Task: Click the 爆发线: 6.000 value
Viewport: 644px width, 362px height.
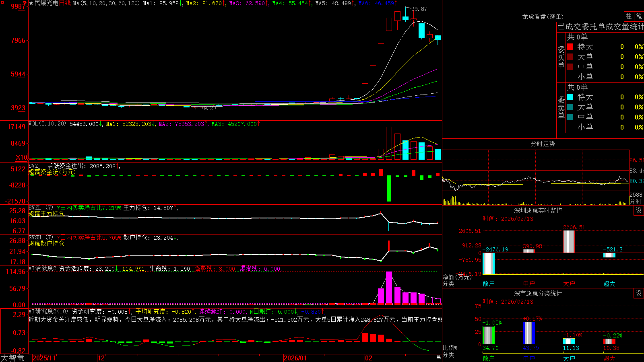Action: 260,269
